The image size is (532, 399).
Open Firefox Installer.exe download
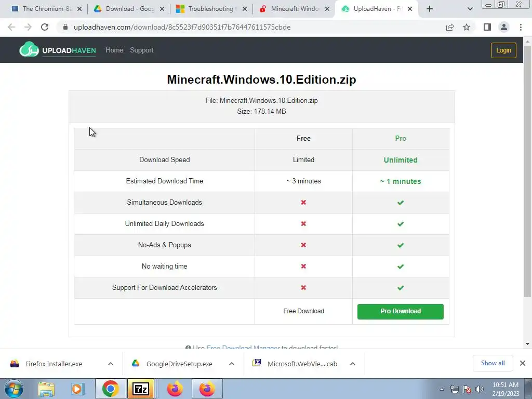54,364
